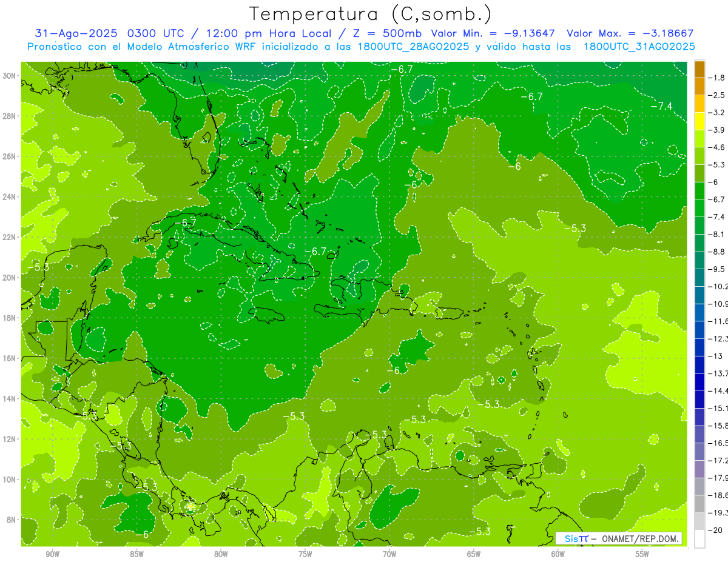Click colorbar swatch between -1.8 and -2.5
This screenshot has height=562, width=728.
(699, 86)
